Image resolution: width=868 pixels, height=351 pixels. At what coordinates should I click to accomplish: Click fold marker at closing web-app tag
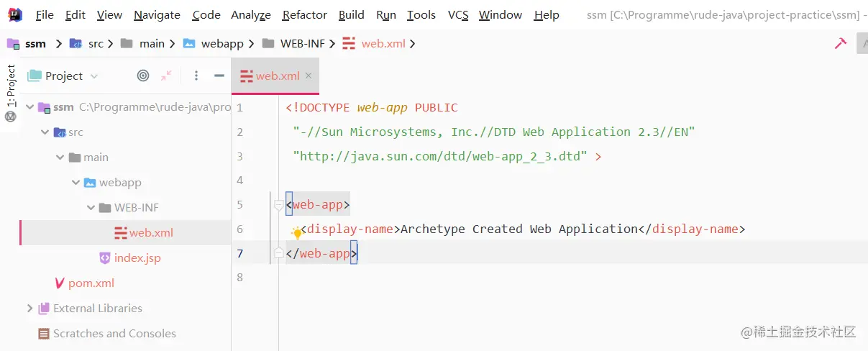click(x=279, y=253)
